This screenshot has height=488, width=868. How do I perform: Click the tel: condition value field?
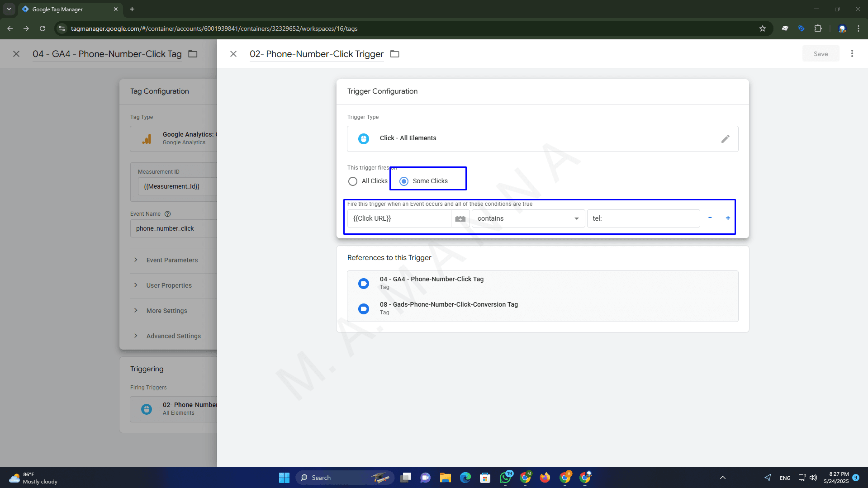point(643,219)
